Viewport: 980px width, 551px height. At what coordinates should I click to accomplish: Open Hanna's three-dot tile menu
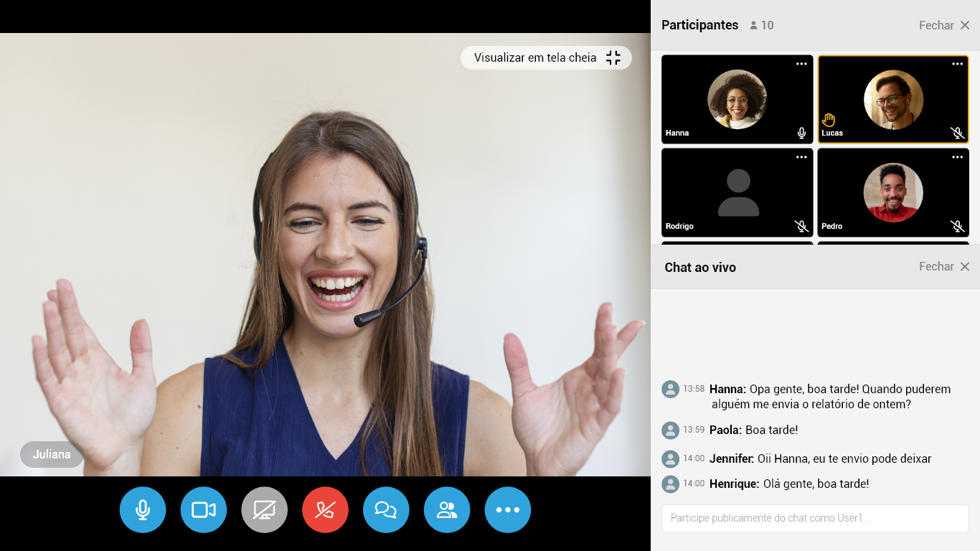coord(801,64)
